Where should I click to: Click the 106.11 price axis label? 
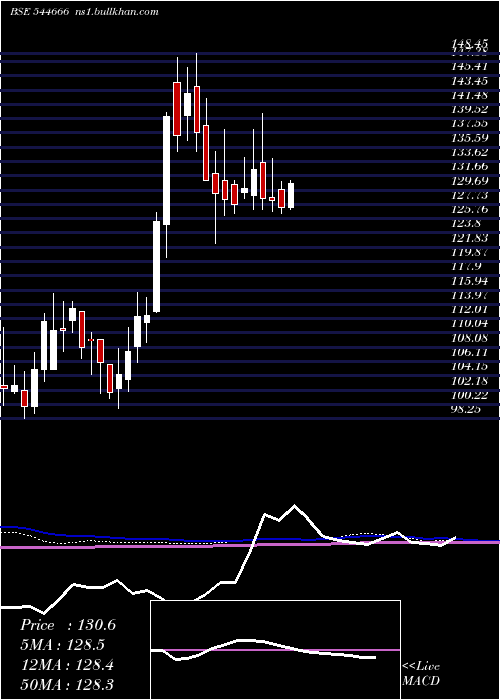click(x=470, y=353)
